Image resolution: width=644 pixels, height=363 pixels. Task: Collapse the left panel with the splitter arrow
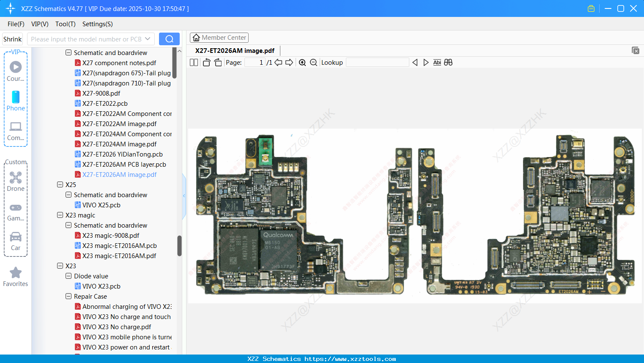tap(184, 196)
